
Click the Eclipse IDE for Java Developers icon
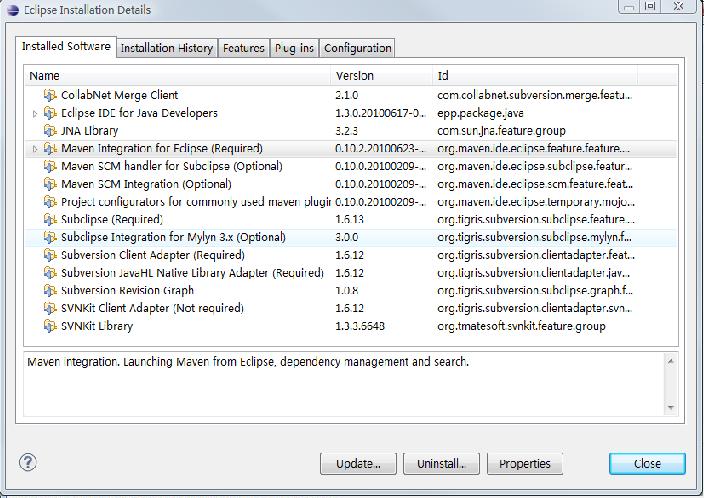coord(50,113)
